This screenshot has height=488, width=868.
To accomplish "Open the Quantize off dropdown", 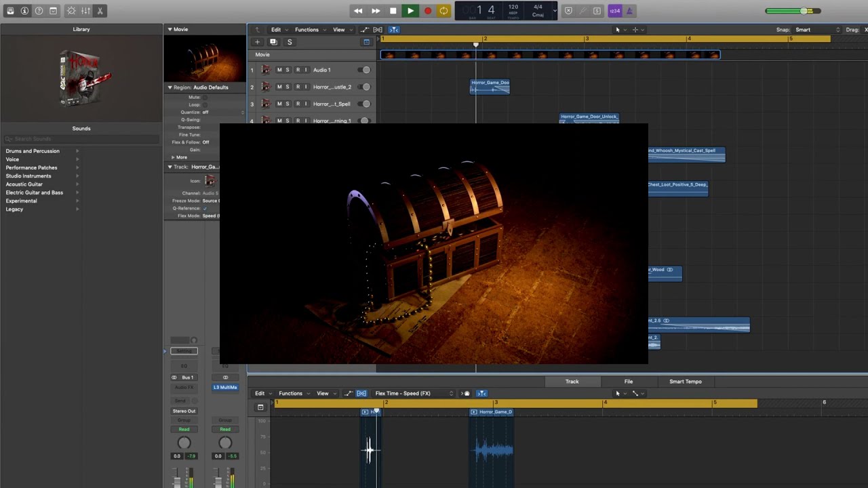I will click(222, 112).
